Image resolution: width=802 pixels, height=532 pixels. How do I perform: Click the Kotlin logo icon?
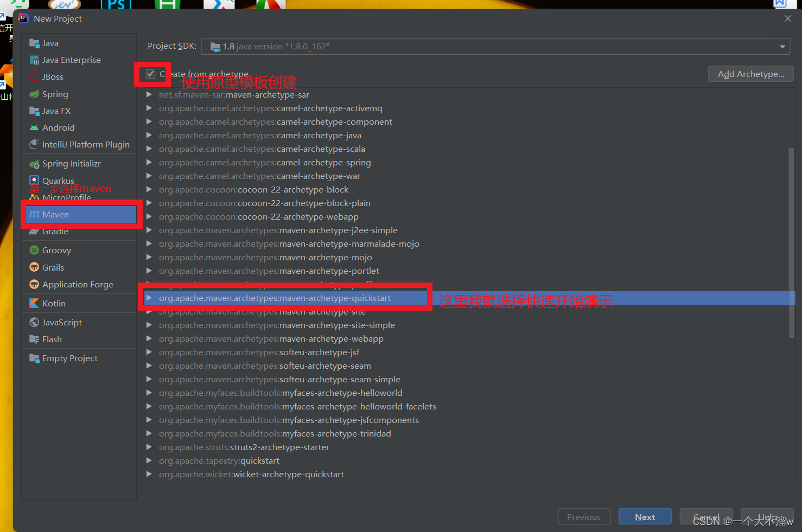coord(34,304)
